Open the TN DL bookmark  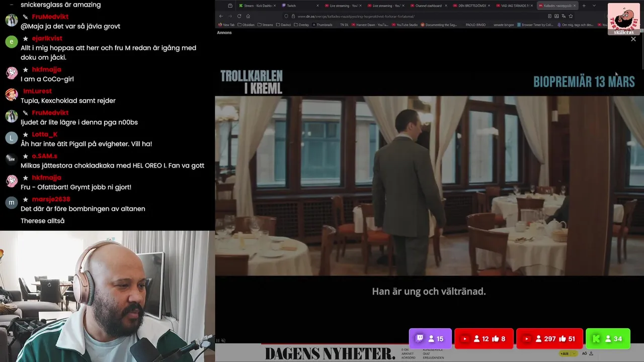[344, 25]
